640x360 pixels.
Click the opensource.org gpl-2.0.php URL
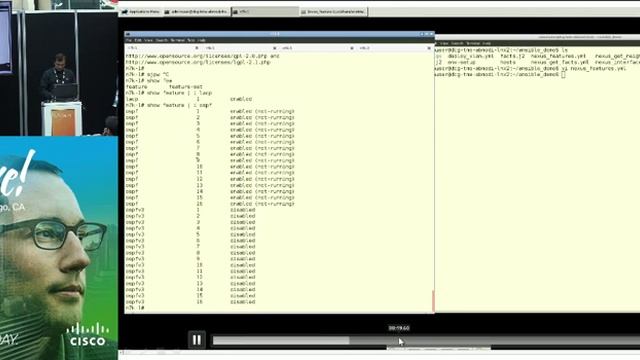[x=198, y=56]
